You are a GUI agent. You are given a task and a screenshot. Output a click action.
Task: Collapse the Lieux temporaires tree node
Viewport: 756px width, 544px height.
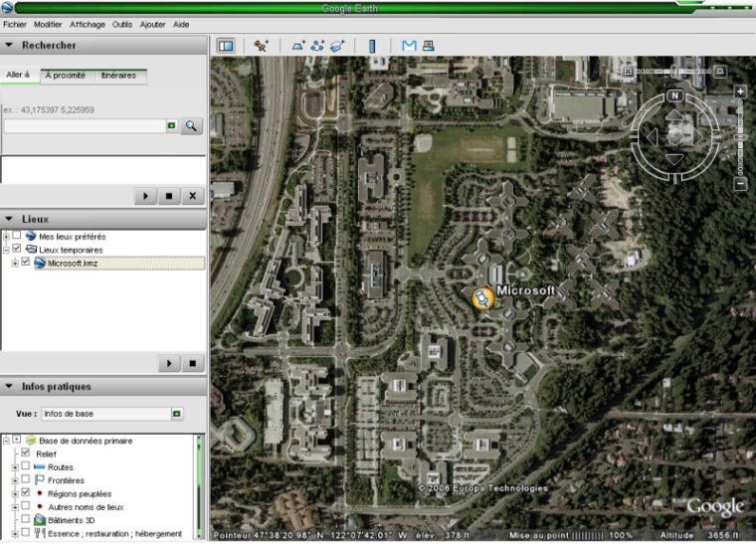(x=6, y=250)
